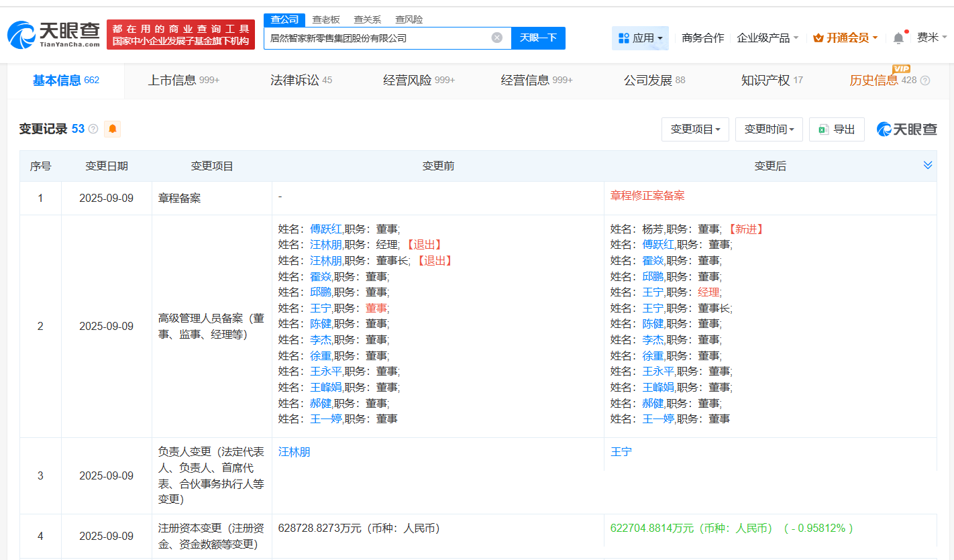Click the Excel export icon on 导出 button
Image resolution: width=954 pixels, height=560 pixels.
[825, 129]
